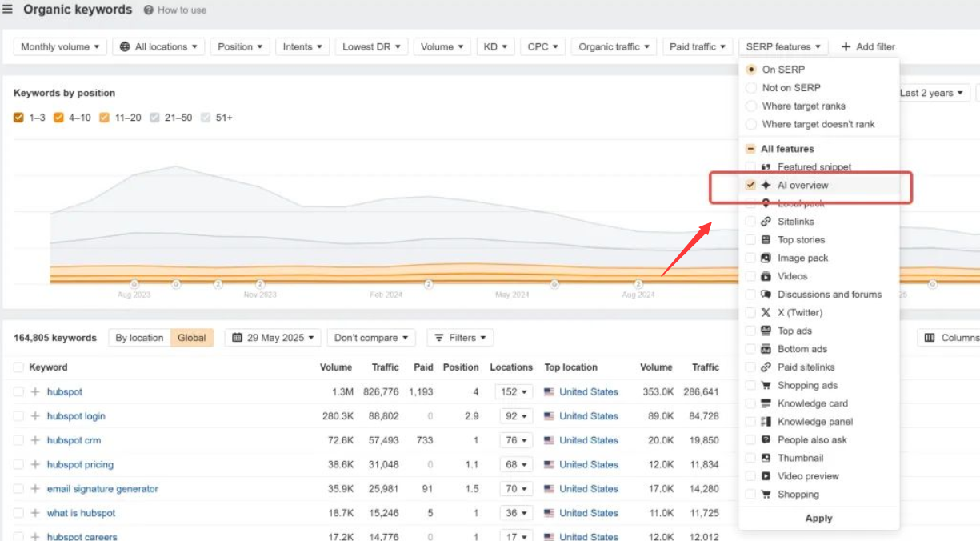Viewport: 980px width, 541px height.
Task: Click the AI overview sparkle icon
Action: point(766,185)
